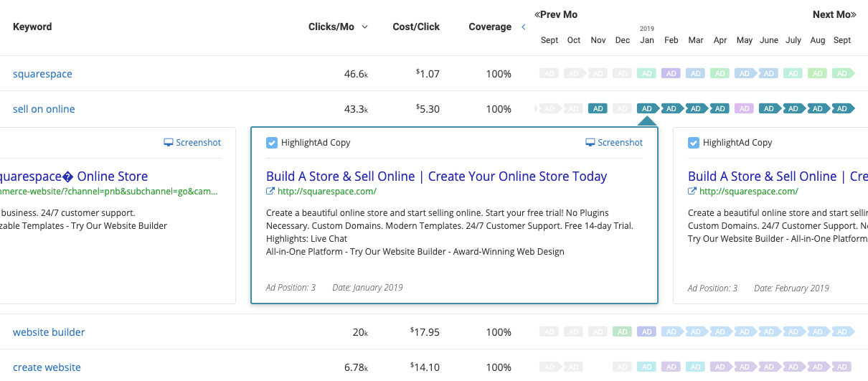Select Mar AD marker in create website row
The height and width of the screenshot is (381, 868).
click(x=696, y=367)
